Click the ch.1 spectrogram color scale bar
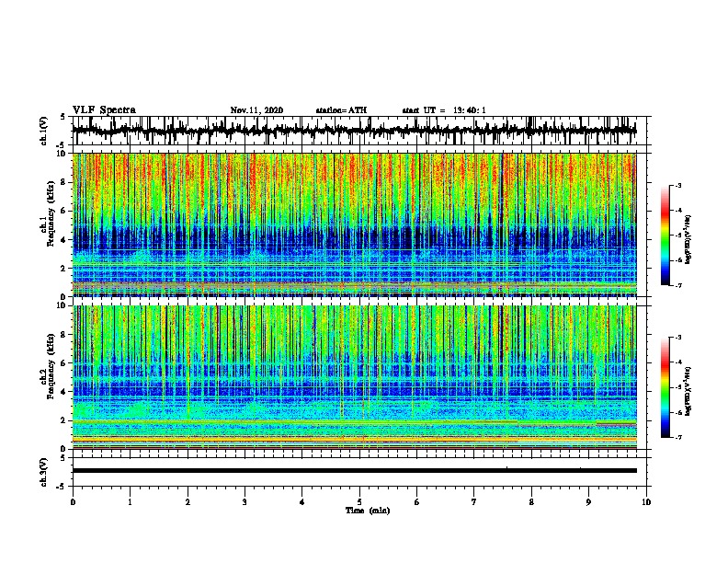The width and height of the screenshot is (728, 563). point(665,236)
